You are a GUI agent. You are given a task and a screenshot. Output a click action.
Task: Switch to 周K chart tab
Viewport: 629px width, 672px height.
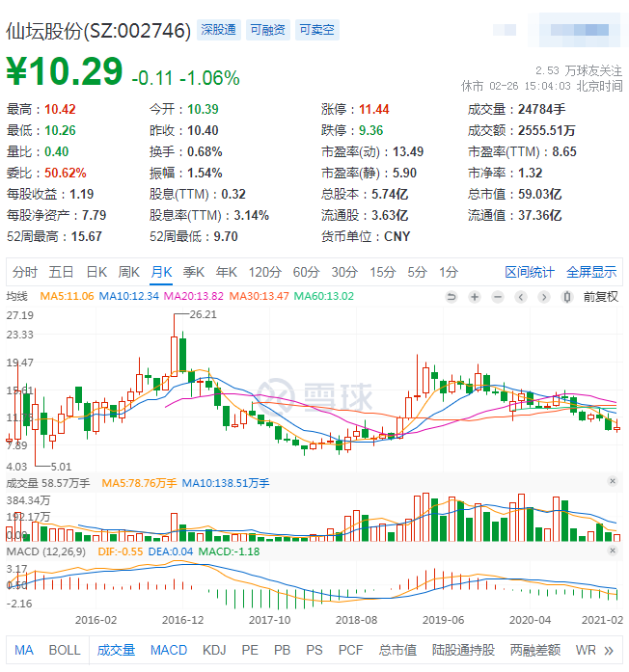[128, 272]
